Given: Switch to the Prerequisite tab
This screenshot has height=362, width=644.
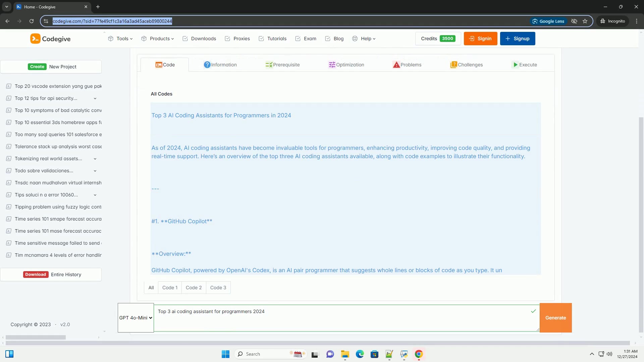Looking at the screenshot, I should point(282,65).
